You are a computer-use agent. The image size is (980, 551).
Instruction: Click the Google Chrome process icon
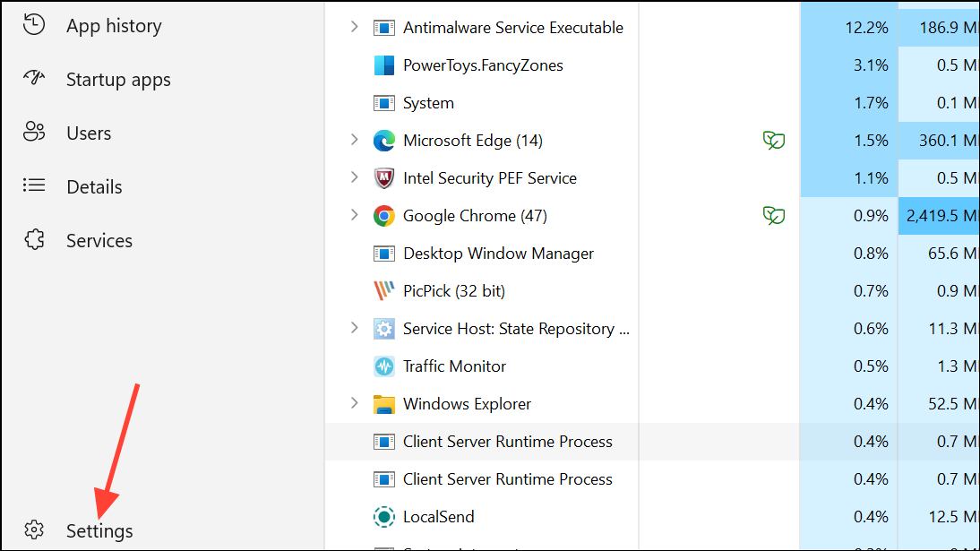point(383,215)
